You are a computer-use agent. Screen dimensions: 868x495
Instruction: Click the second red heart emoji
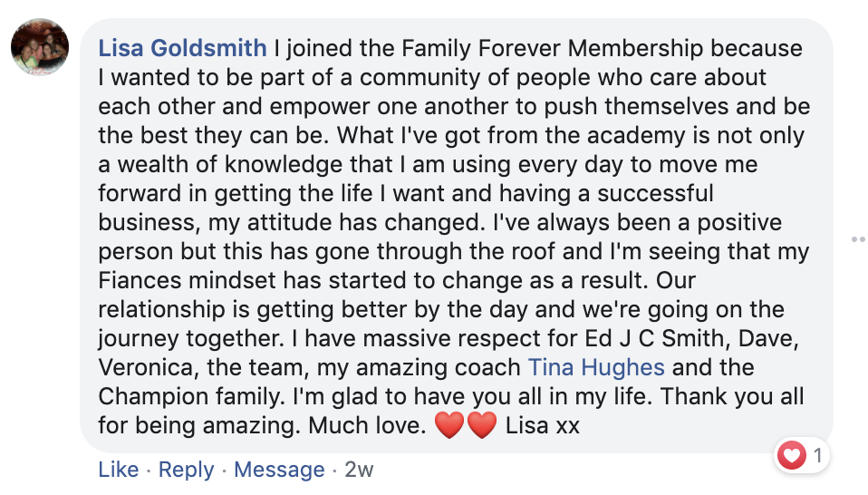(x=481, y=425)
